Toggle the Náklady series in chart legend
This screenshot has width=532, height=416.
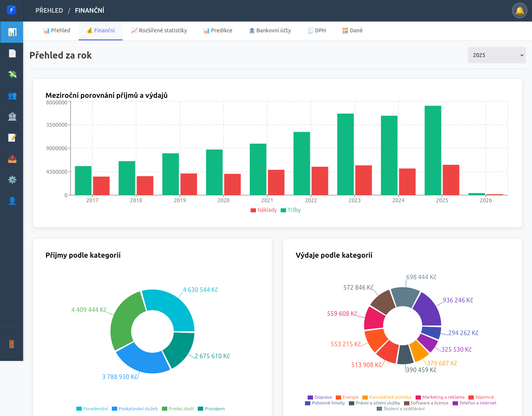[x=264, y=210]
